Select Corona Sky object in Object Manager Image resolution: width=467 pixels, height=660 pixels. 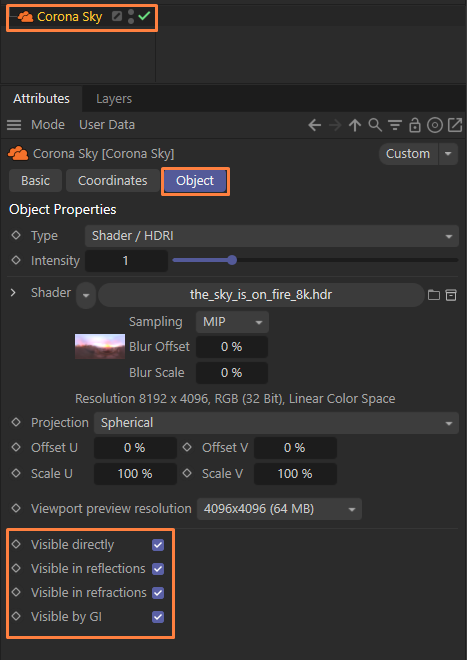69,17
